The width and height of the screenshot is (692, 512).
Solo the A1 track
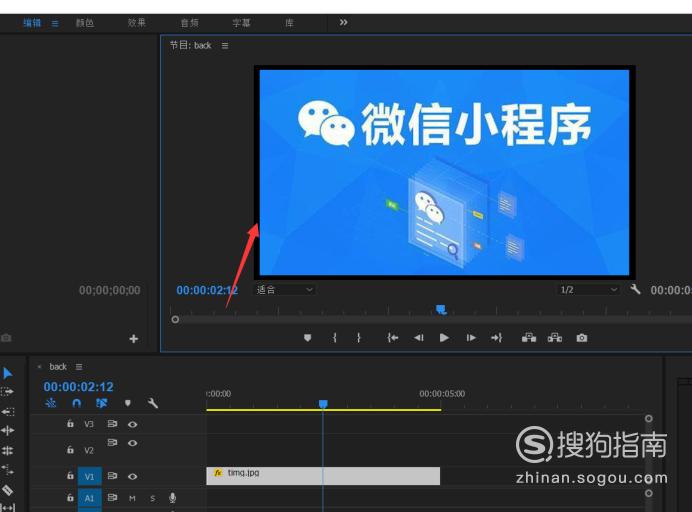[152, 498]
